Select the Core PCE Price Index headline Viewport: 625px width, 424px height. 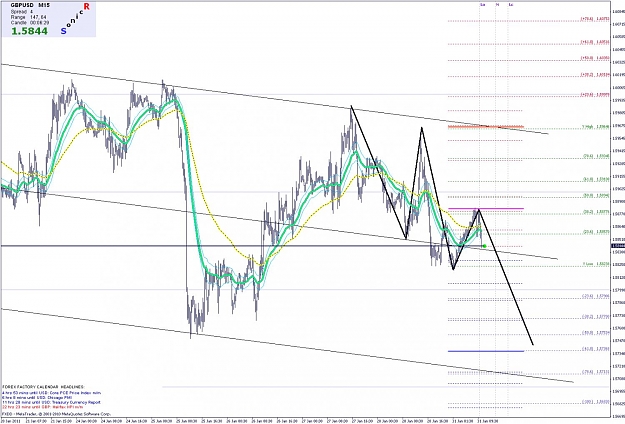point(51,393)
